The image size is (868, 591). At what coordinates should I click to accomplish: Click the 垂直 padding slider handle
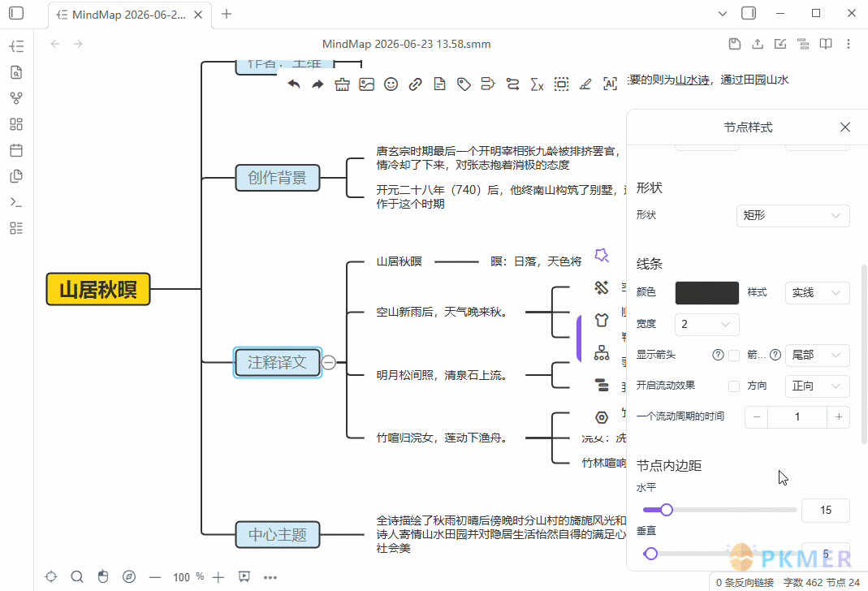[x=651, y=554]
